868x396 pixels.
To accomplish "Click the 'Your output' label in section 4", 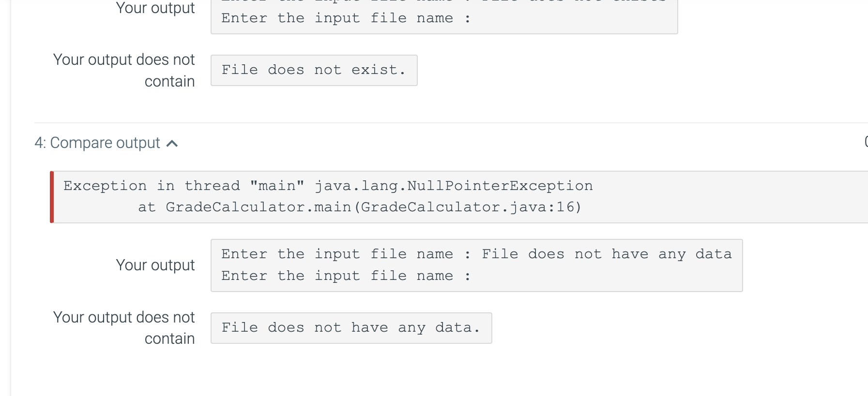I will pyautogui.click(x=155, y=265).
